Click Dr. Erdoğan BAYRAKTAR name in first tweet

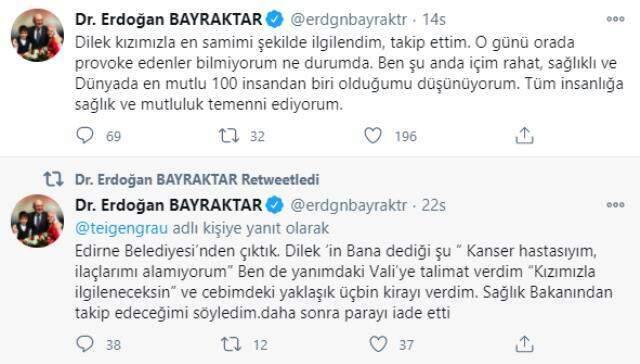point(169,19)
